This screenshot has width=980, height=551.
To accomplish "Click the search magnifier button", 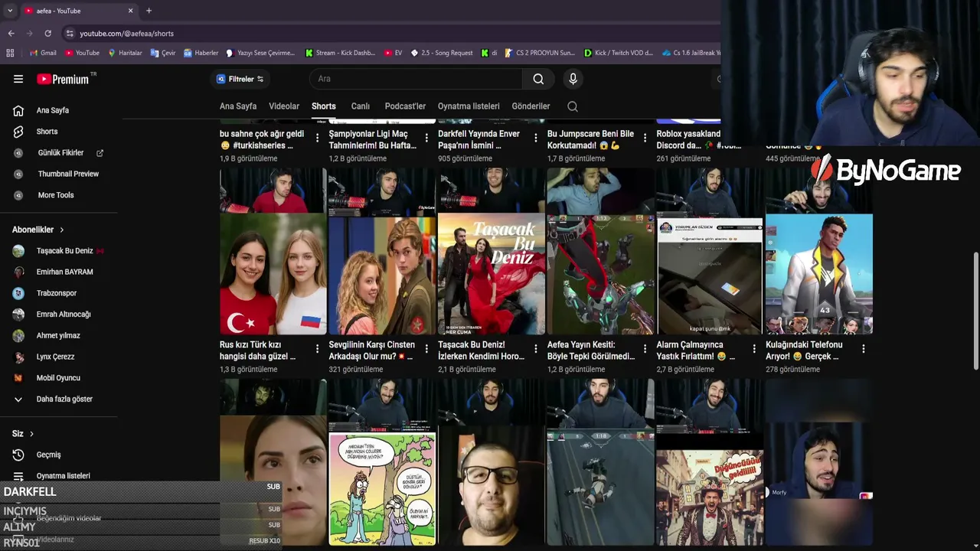I will click(x=538, y=79).
